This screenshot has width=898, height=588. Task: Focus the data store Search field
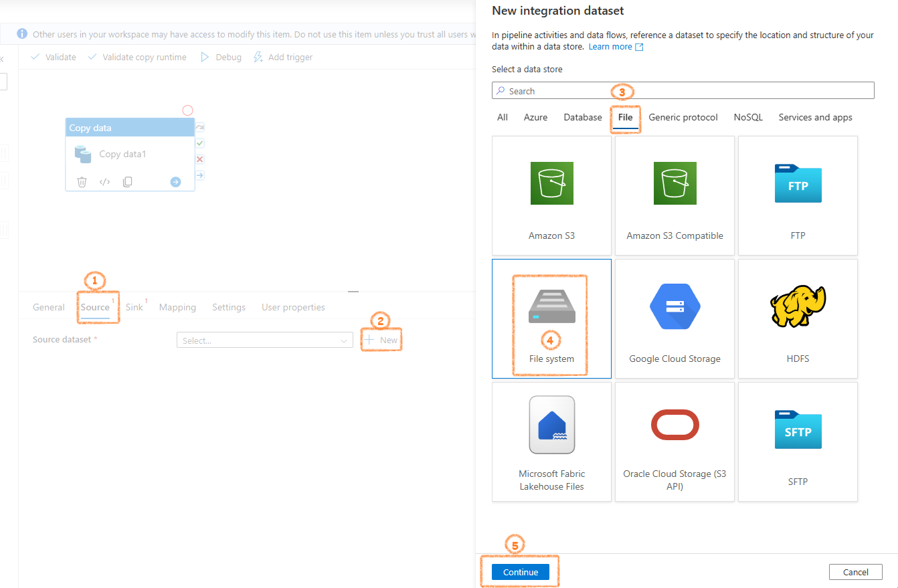pos(683,90)
